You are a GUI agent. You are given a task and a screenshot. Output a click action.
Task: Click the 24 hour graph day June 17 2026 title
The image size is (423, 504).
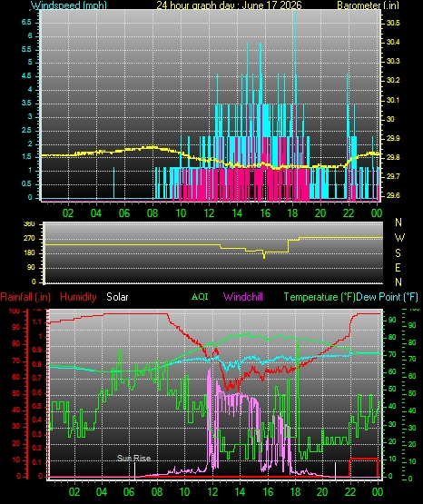[229, 5]
